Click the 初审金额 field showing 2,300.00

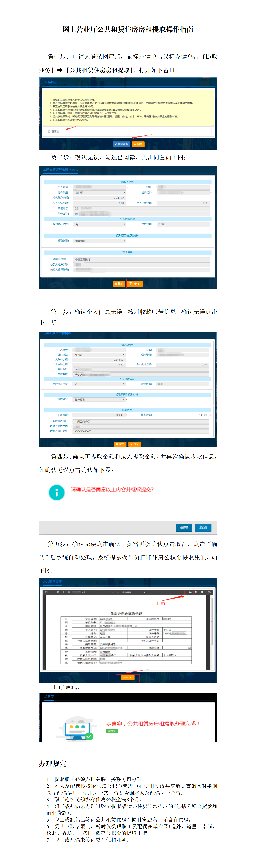pos(99,415)
